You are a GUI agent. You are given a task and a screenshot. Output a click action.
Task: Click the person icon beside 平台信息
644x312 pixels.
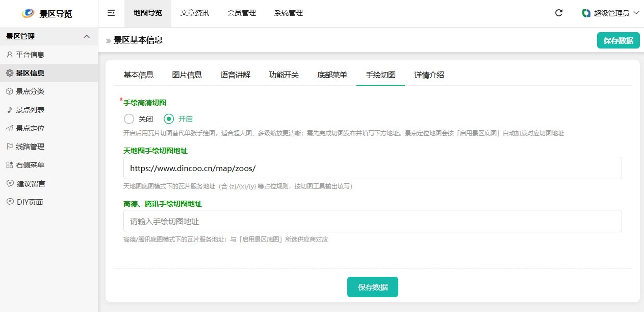click(x=10, y=55)
